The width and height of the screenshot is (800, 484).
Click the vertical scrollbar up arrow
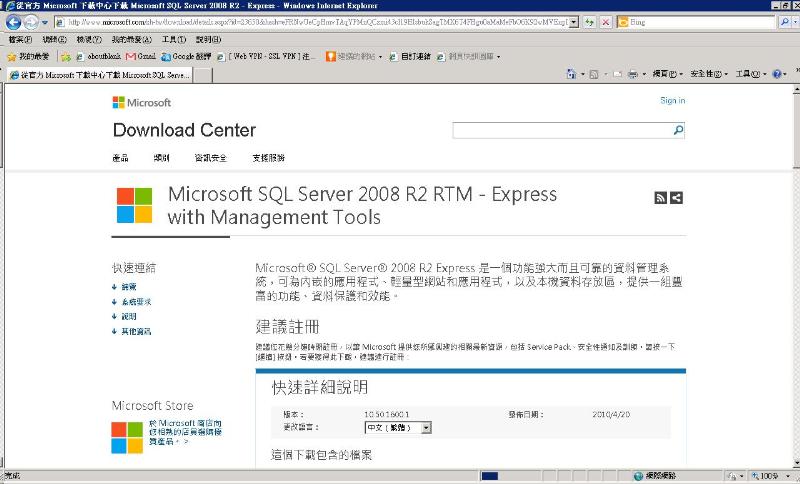click(796, 90)
